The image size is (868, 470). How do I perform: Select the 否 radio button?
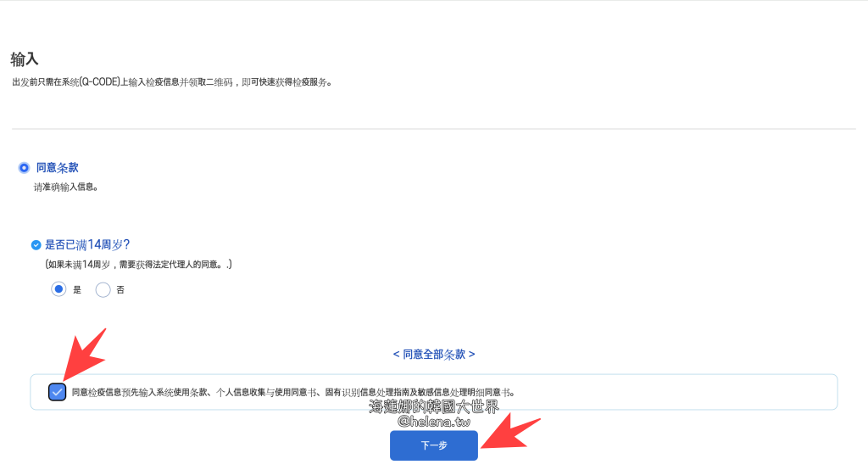(x=103, y=289)
